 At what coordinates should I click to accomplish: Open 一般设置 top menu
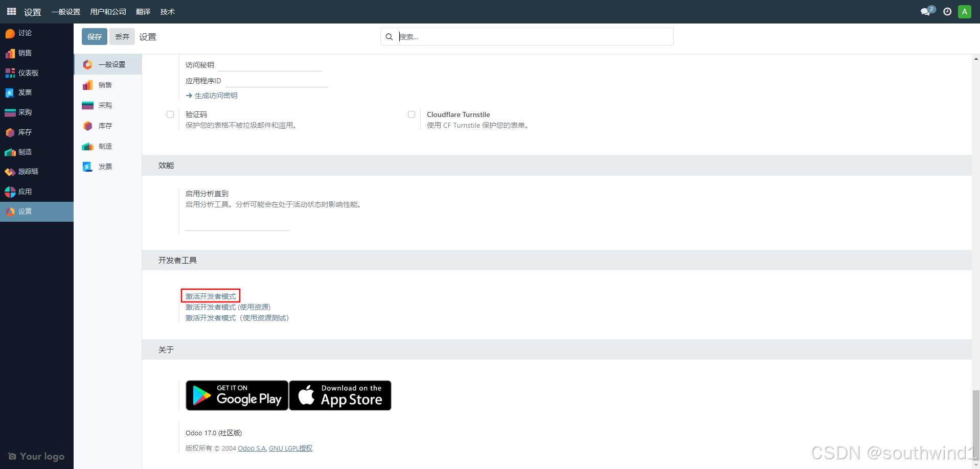coord(66,12)
